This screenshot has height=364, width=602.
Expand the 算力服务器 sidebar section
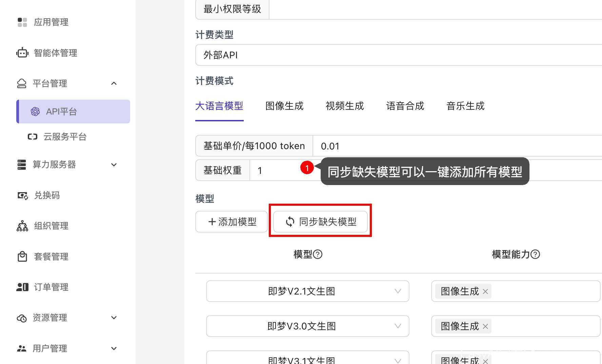click(114, 165)
